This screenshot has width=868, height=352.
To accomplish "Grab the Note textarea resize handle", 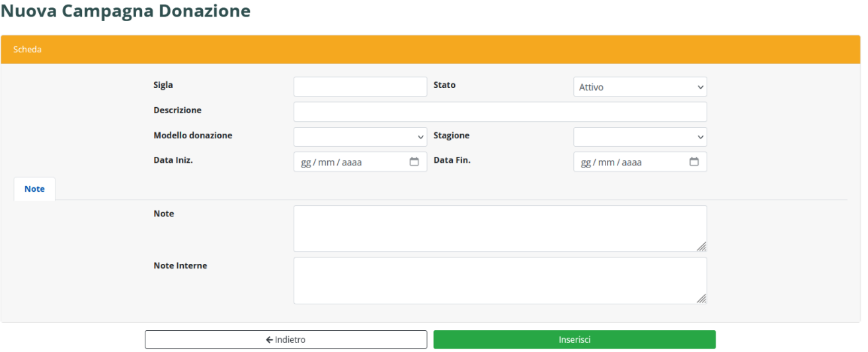I will pos(701,247).
